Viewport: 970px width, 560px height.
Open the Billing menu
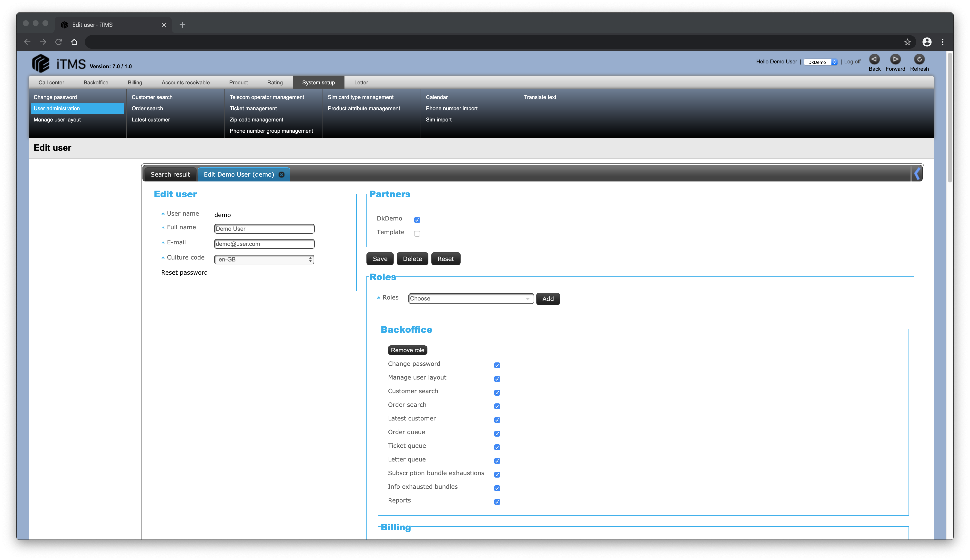click(x=135, y=83)
